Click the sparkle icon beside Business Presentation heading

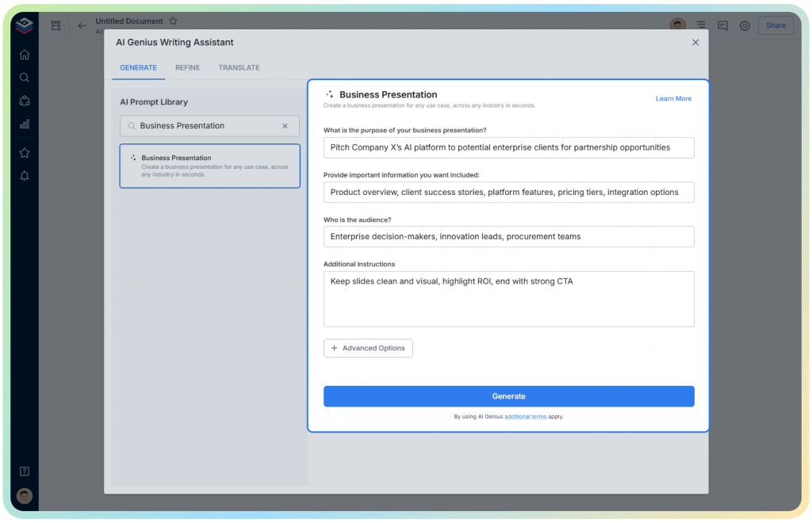tap(329, 94)
